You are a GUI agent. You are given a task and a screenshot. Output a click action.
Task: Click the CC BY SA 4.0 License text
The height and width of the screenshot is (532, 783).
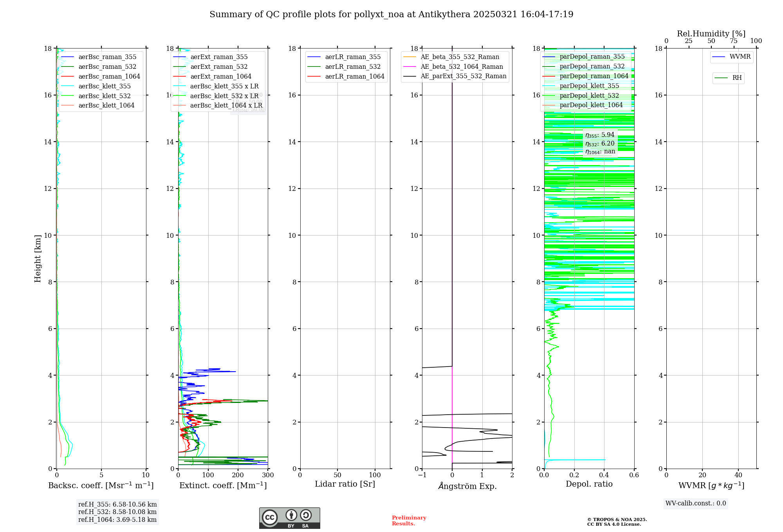point(614,525)
